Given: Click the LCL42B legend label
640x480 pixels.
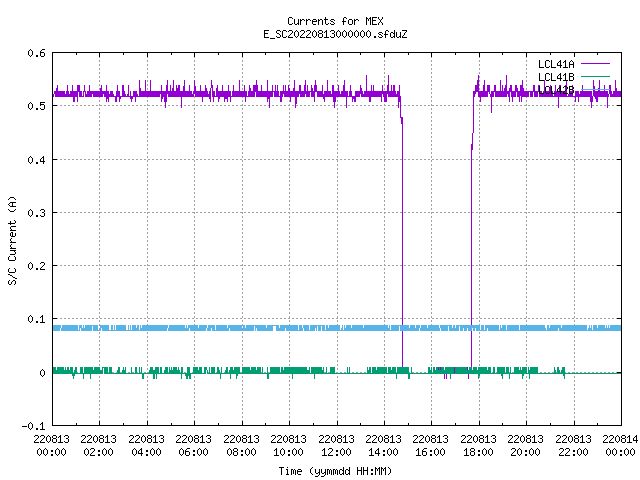Looking at the screenshot, I should click(556, 90).
